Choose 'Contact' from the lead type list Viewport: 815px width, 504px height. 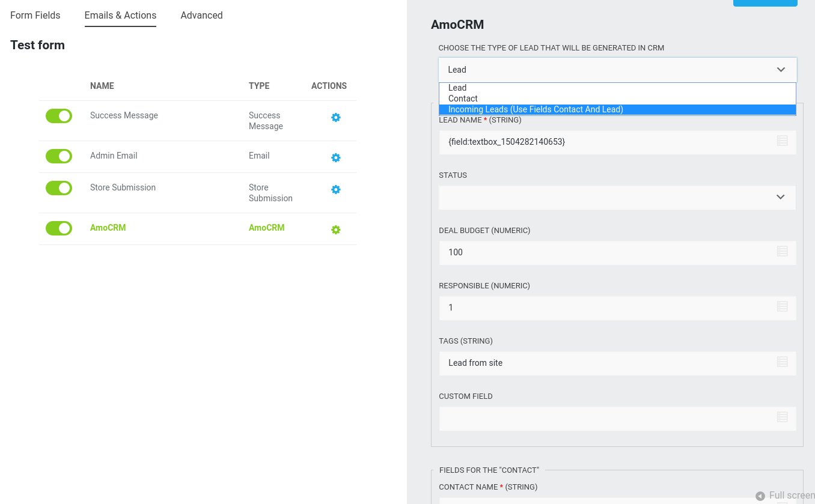(463, 99)
